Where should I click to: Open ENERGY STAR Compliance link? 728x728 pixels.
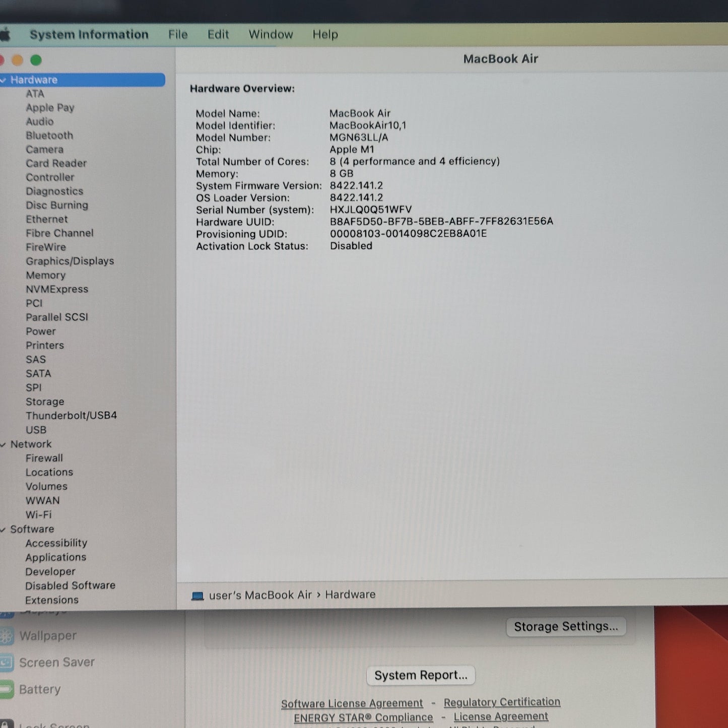(x=363, y=717)
